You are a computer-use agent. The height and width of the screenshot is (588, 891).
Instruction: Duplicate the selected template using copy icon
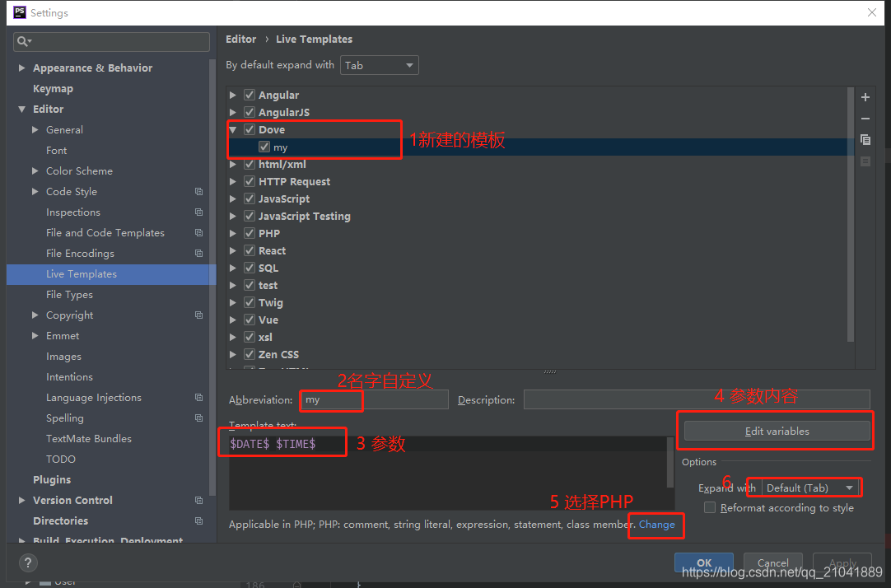point(865,140)
